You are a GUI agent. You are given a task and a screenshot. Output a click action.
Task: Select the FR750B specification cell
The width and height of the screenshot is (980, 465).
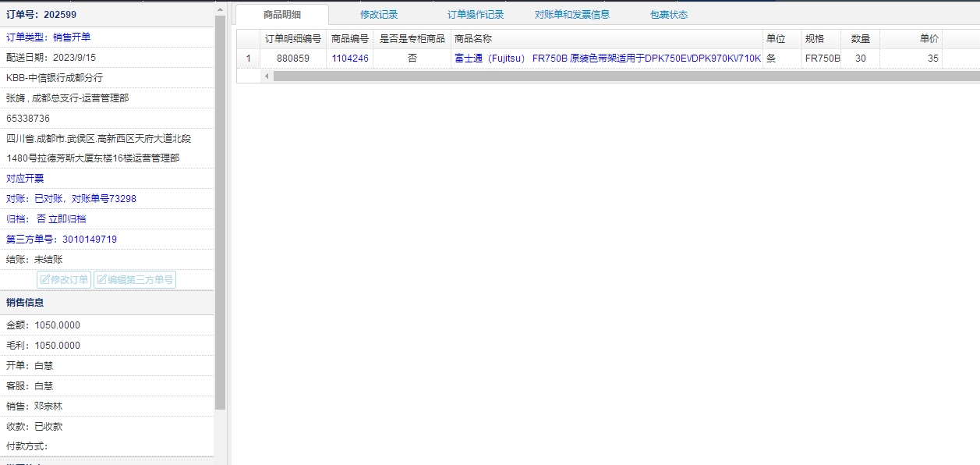822,58
